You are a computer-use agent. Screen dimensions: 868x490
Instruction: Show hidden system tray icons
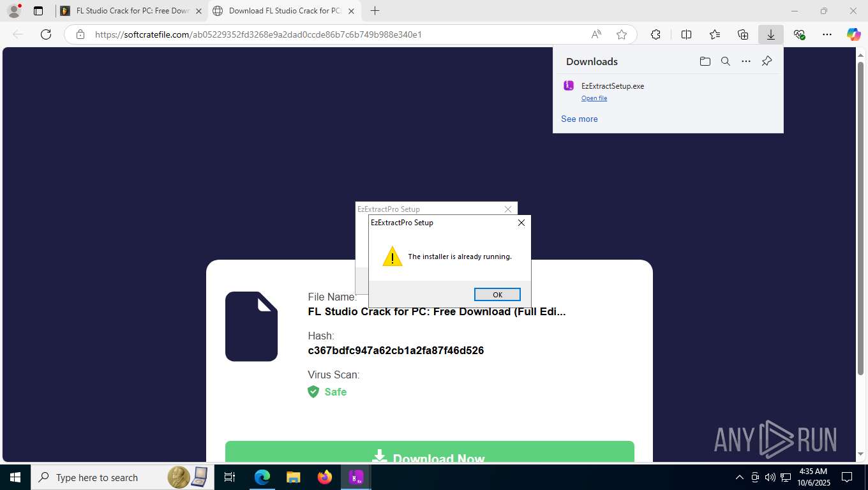pyautogui.click(x=740, y=477)
